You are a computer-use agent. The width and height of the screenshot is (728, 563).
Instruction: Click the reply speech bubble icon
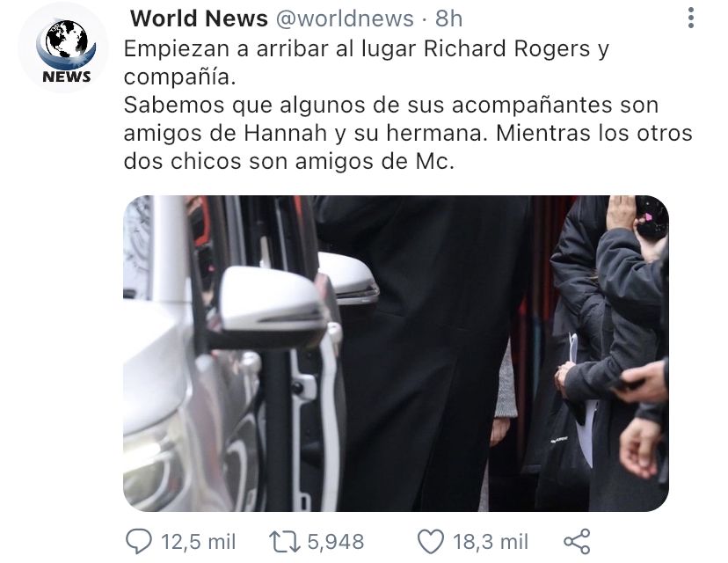(139, 542)
